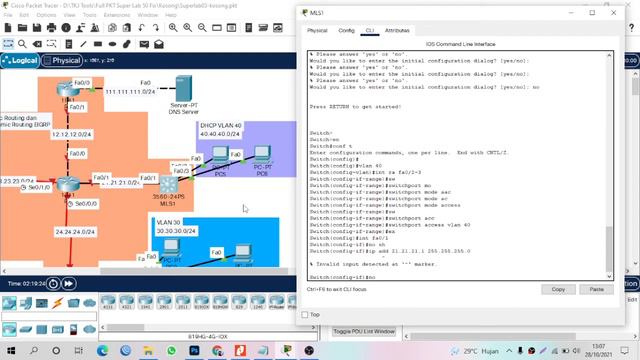Screen dimensions: 640x360
Task: Click the Redo arrow icon
Action: coord(156,28)
